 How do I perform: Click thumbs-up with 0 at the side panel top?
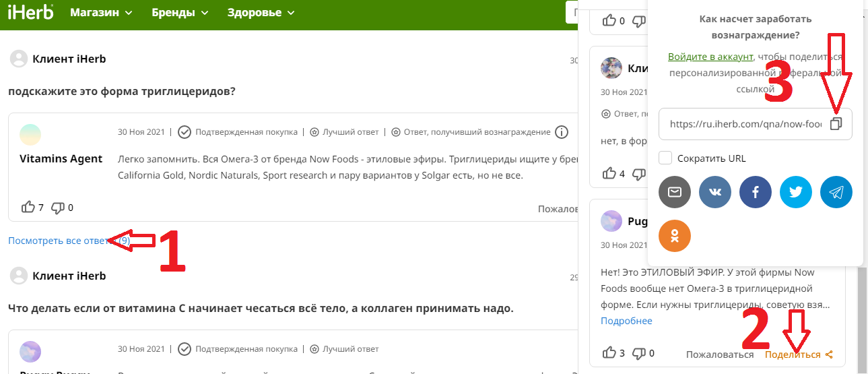point(609,20)
